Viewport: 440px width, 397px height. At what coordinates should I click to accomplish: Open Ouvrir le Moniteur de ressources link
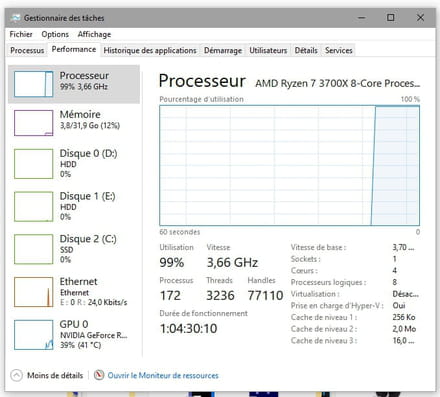click(163, 375)
